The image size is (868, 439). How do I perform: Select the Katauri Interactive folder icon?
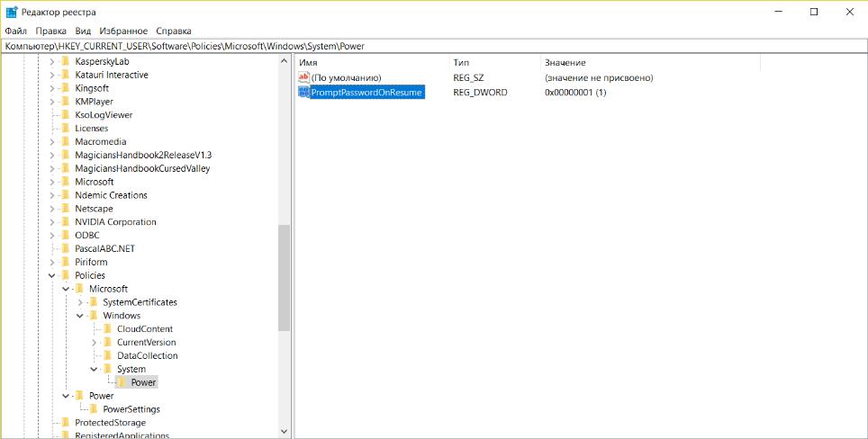(x=66, y=75)
